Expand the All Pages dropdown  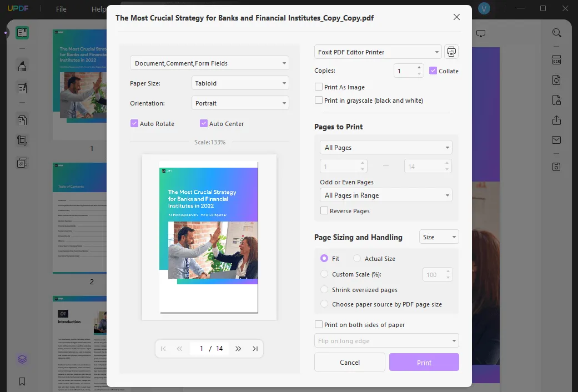(385, 147)
